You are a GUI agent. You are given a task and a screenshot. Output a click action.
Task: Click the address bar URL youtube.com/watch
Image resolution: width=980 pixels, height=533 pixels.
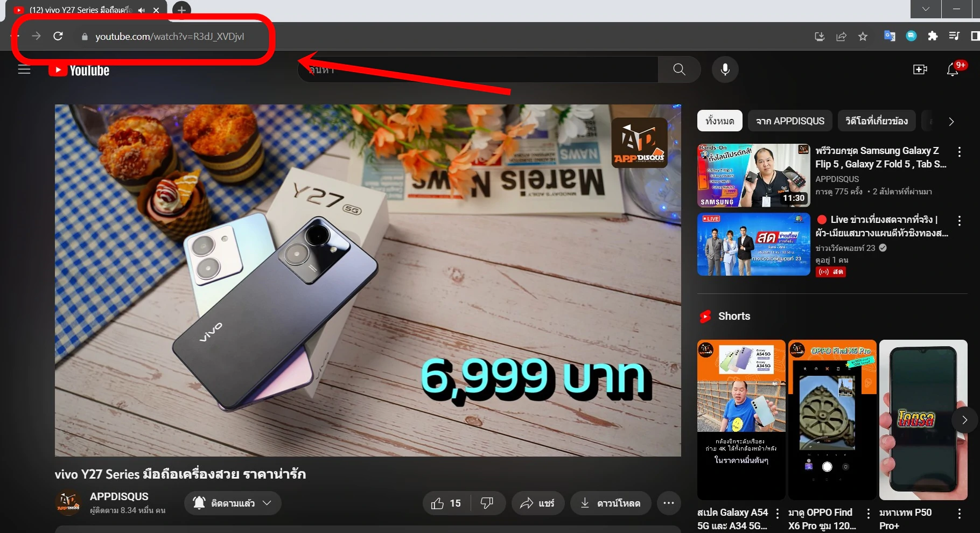170,37
